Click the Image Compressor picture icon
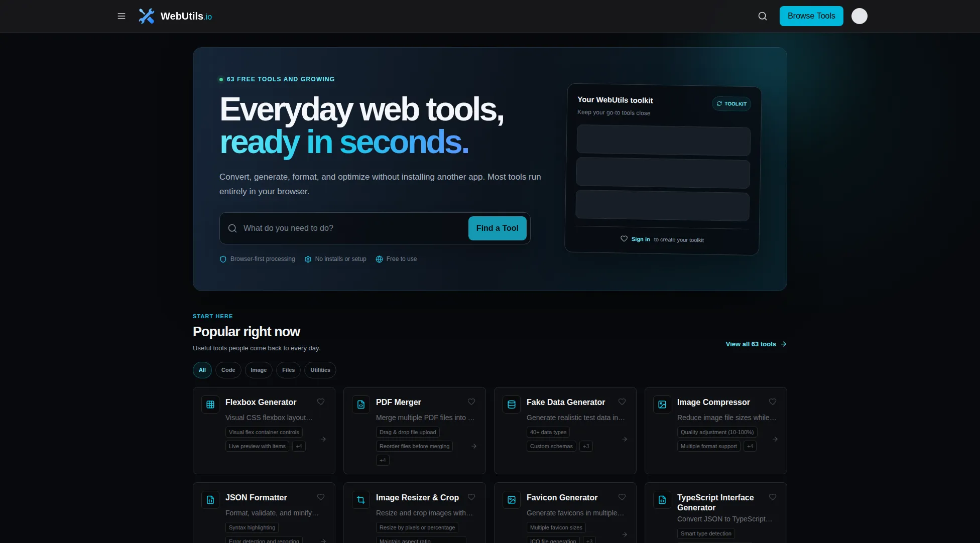The image size is (980, 543). 662,404
